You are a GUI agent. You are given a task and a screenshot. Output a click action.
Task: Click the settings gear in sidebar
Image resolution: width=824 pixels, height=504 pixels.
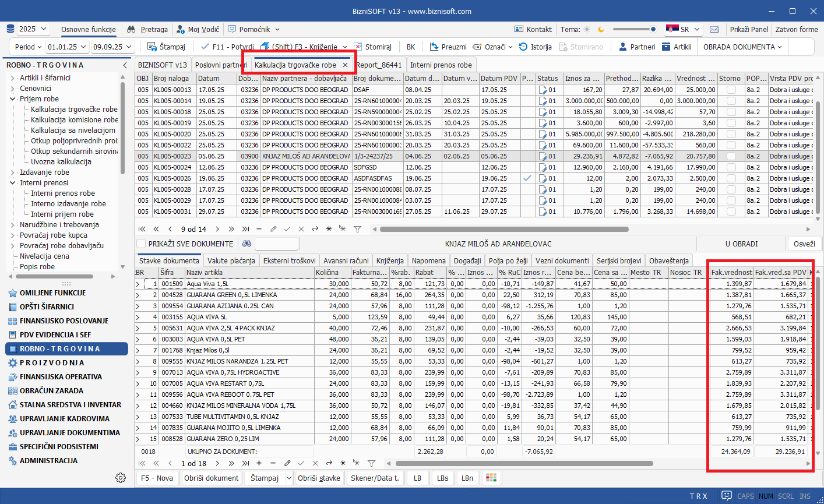pos(121,478)
